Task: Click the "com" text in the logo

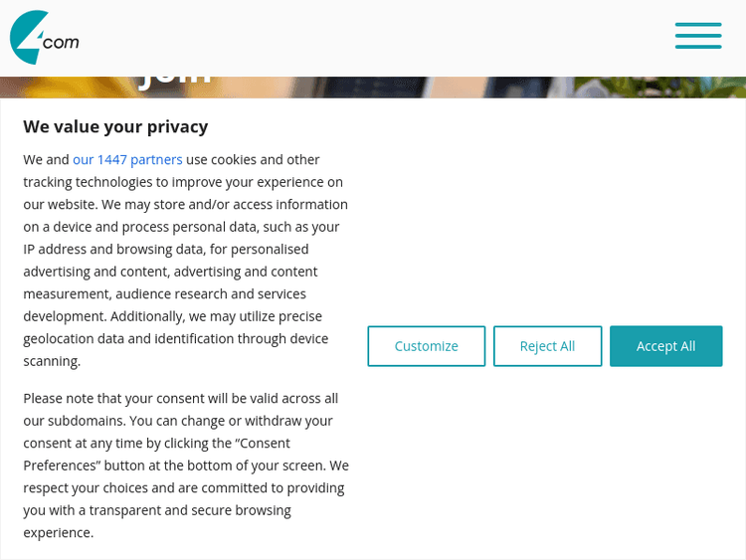Action: (x=62, y=42)
